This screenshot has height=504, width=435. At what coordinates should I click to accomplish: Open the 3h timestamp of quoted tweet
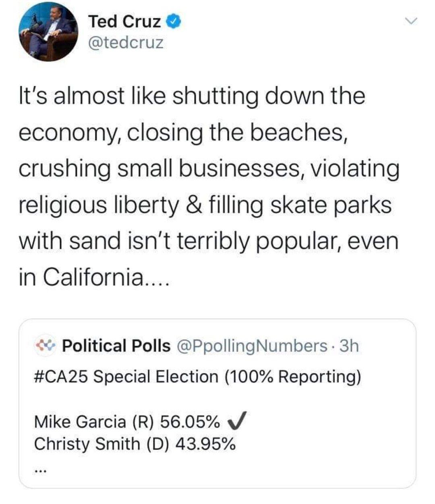tap(349, 346)
